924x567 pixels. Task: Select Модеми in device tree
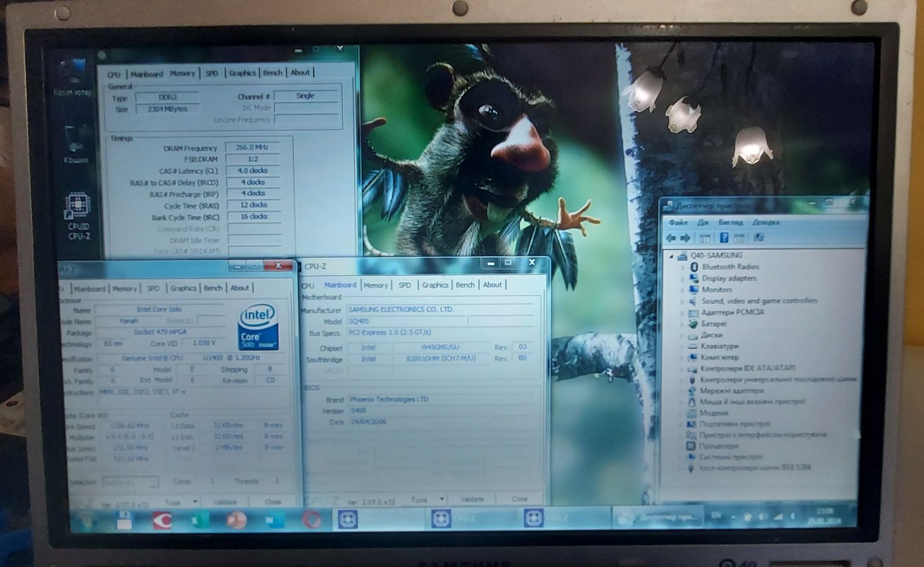coord(713,413)
